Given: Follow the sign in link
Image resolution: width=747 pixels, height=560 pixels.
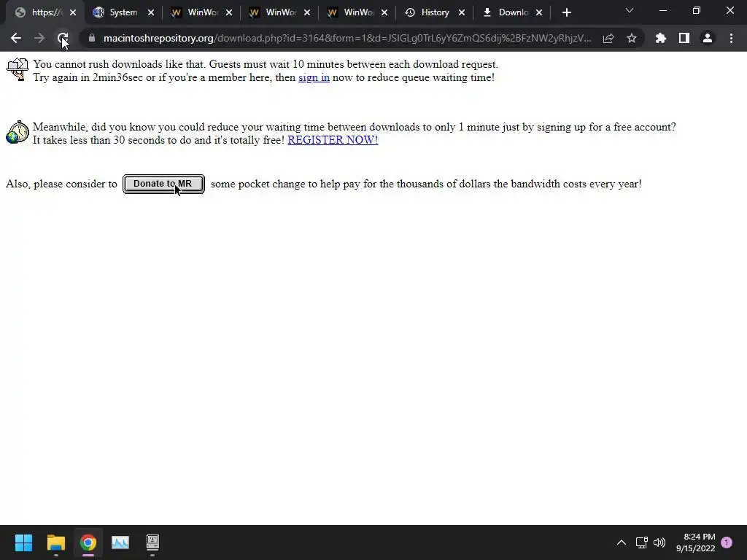Looking at the screenshot, I should [314, 77].
